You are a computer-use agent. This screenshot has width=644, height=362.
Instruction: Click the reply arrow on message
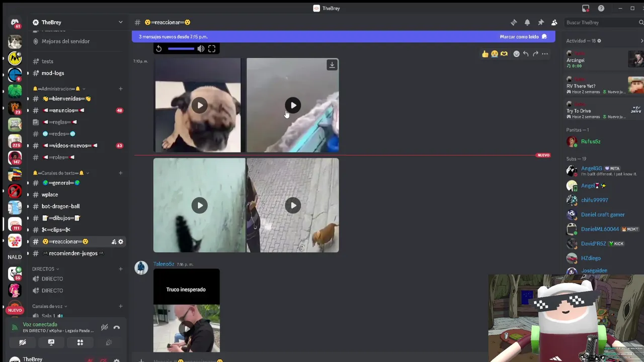click(526, 54)
